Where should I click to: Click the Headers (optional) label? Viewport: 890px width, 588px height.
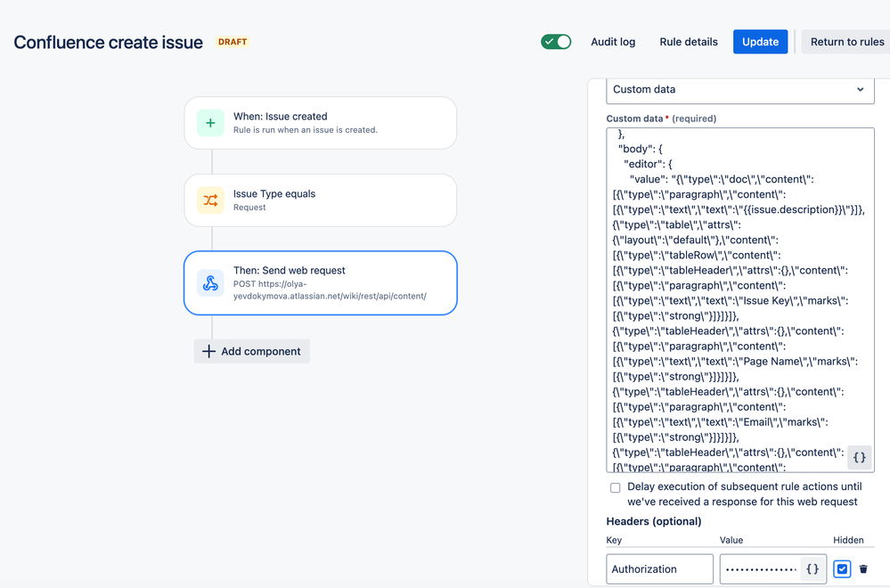point(654,521)
